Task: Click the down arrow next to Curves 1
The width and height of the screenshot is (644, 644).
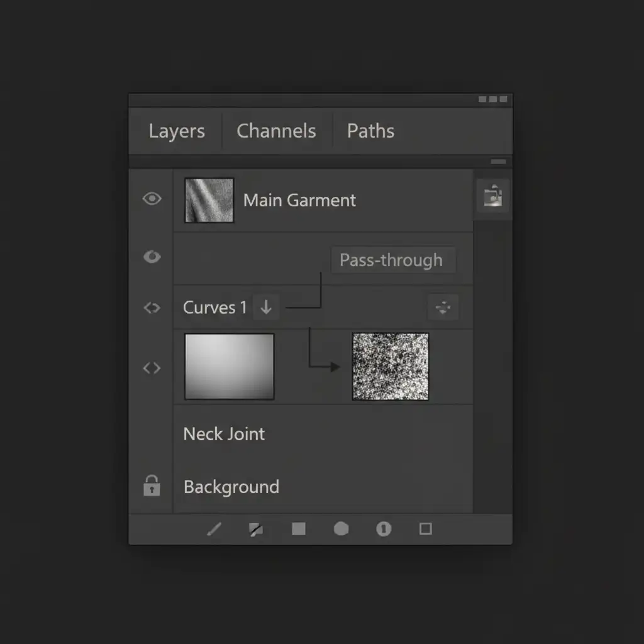Action: click(266, 308)
